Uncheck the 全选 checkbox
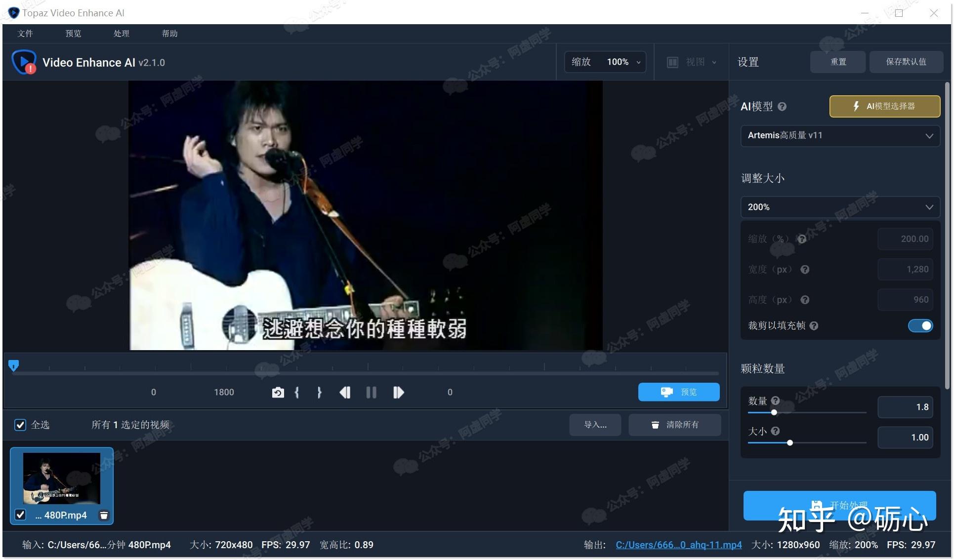The height and width of the screenshot is (560, 954). (20, 425)
